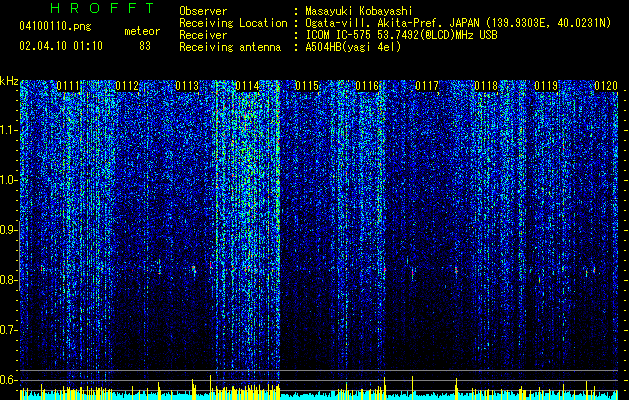
Task: Click the 0.9 frequency axis label
Action: coord(9,230)
